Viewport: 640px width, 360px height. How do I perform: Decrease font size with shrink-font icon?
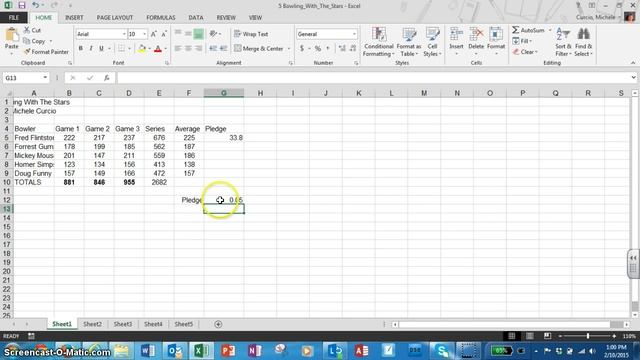[x=164, y=34]
